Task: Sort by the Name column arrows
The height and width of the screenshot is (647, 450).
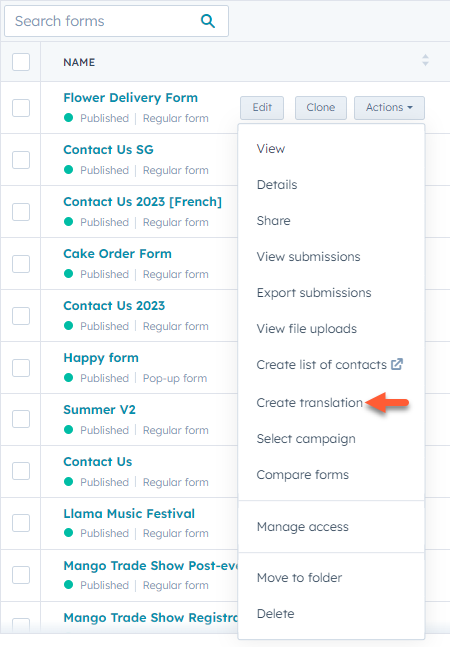Action: pyautogui.click(x=425, y=60)
